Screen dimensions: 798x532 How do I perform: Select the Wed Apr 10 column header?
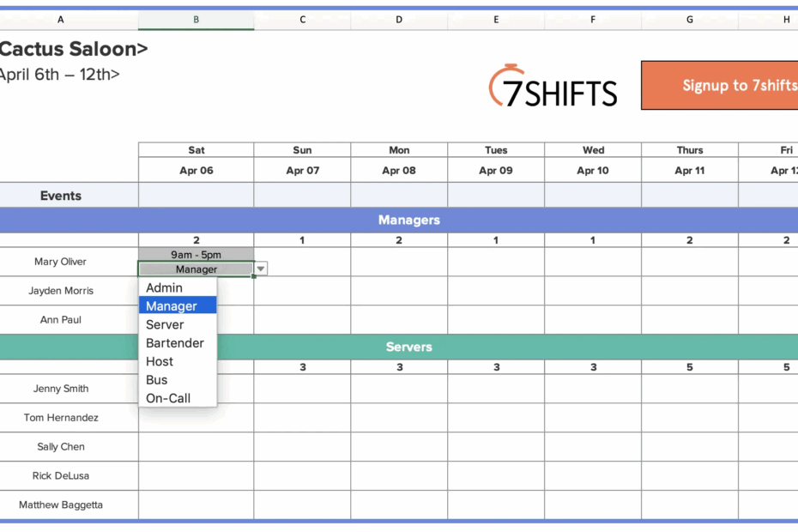coord(593,160)
